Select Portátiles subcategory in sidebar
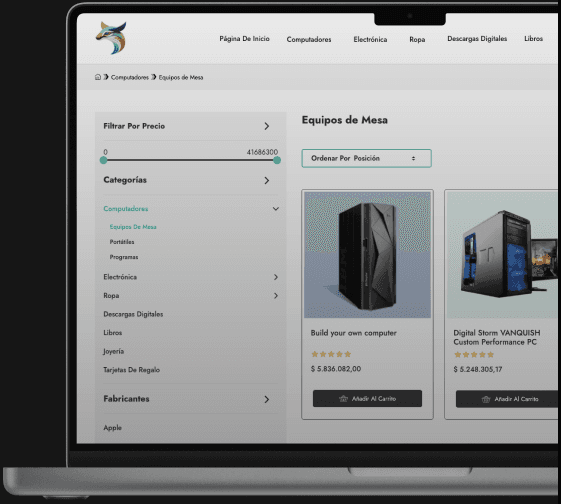This screenshot has width=561, height=504. point(122,242)
